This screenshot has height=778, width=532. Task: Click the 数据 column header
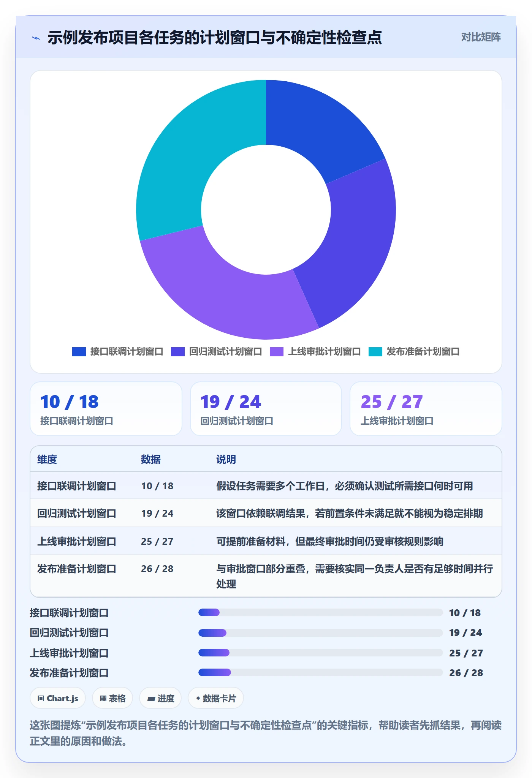coord(151,459)
